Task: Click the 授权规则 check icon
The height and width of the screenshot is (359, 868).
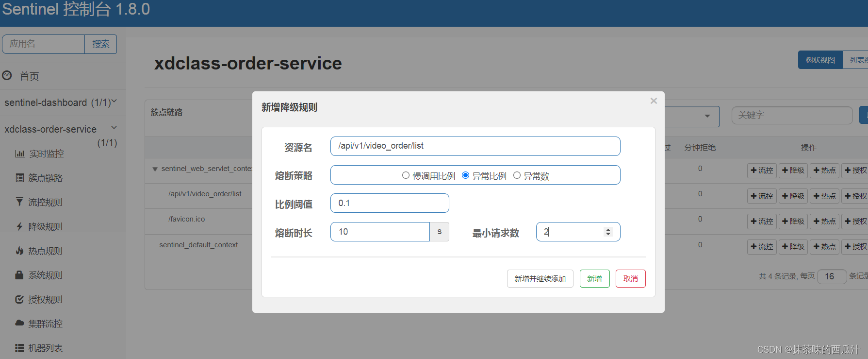Action: 19,299
